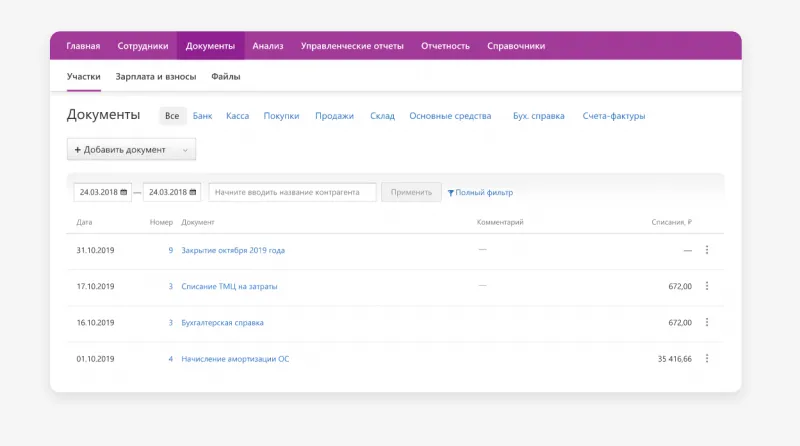Click the contractor name search field
This screenshot has width=800, height=446.
292,192
